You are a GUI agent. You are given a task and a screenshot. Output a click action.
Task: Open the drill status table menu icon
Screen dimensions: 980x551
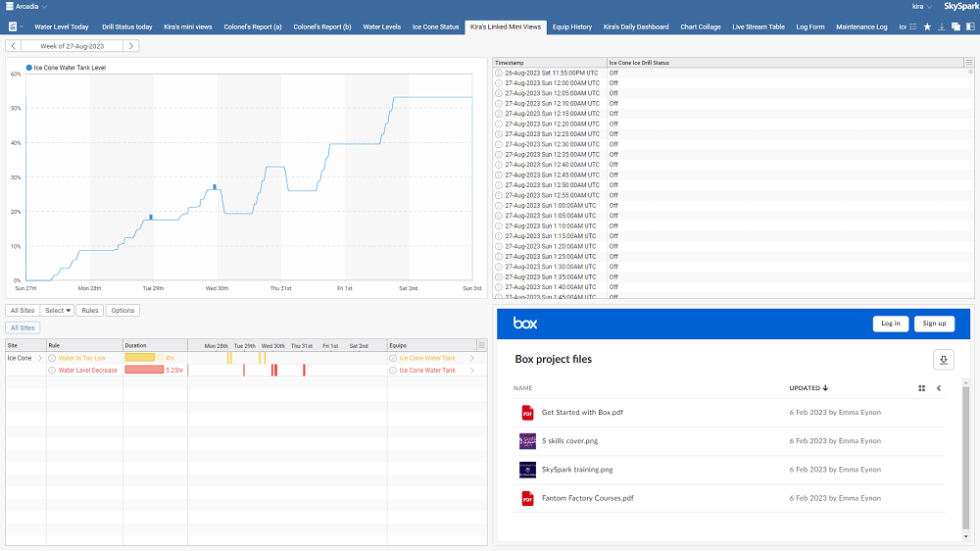(969, 63)
